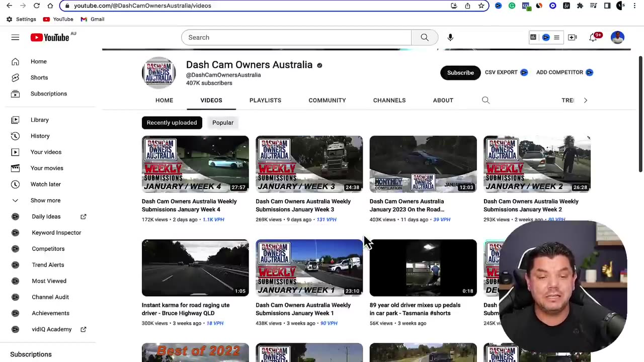Open title 'Instant karma for road raging ute driver'
The width and height of the screenshot is (644, 362).
pyautogui.click(x=186, y=309)
